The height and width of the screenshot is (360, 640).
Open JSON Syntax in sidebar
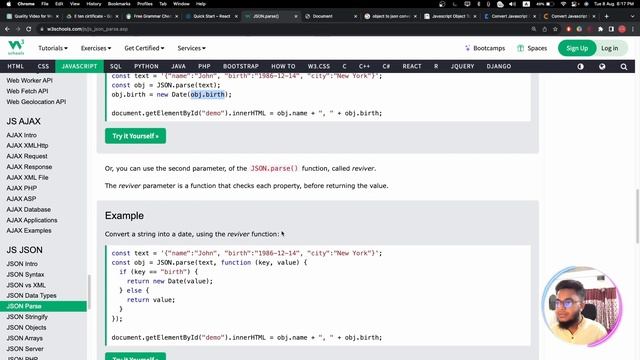click(x=25, y=274)
